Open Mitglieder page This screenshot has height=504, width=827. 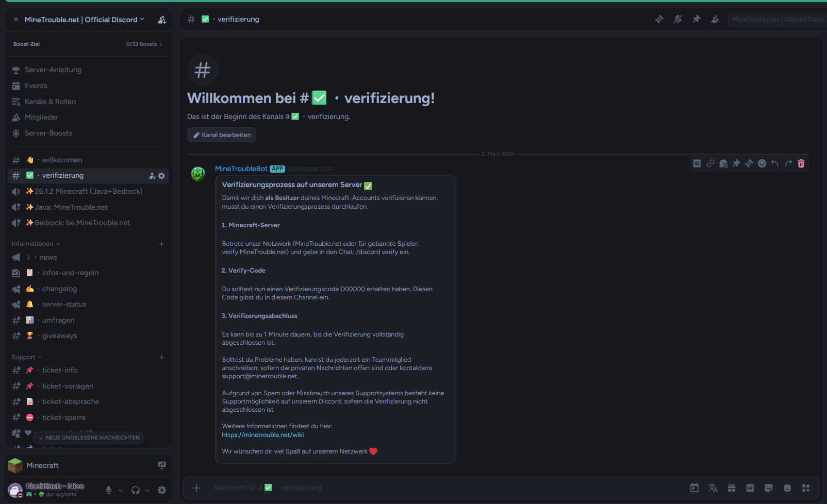point(88,117)
